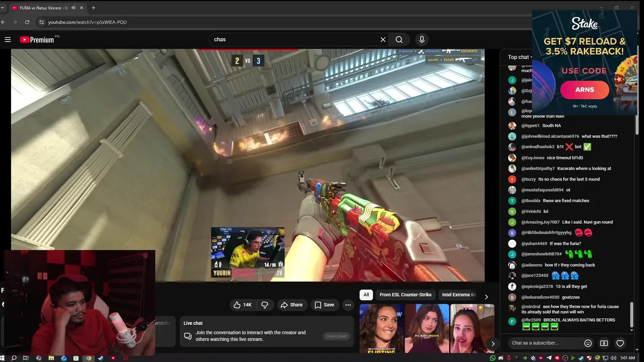Image resolution: width=644 pixels, height=362 pixels.
Task: Activate voice search microphone
Action: [422, 39]
